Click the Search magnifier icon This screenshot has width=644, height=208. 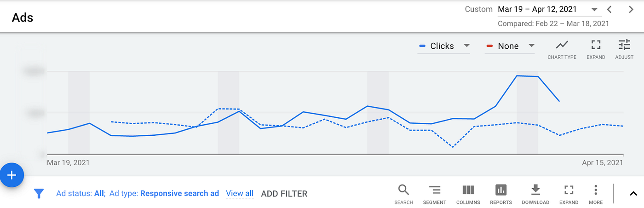point(403,190)
